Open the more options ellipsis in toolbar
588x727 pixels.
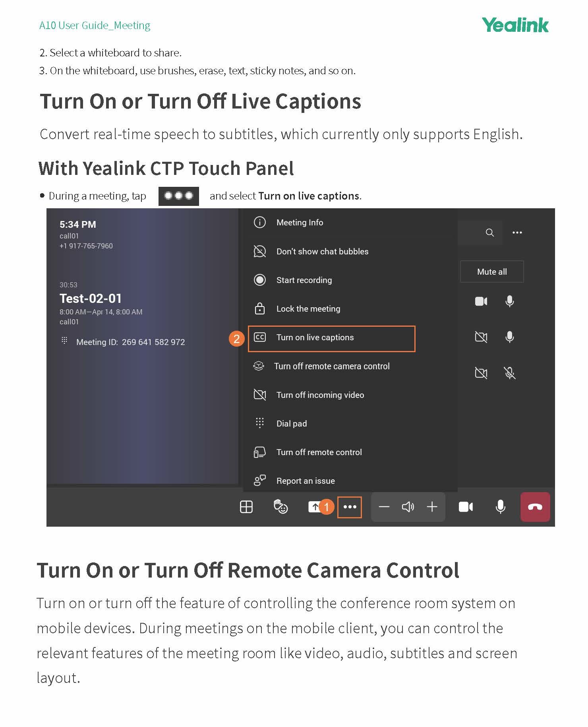[x=350, y=507]
